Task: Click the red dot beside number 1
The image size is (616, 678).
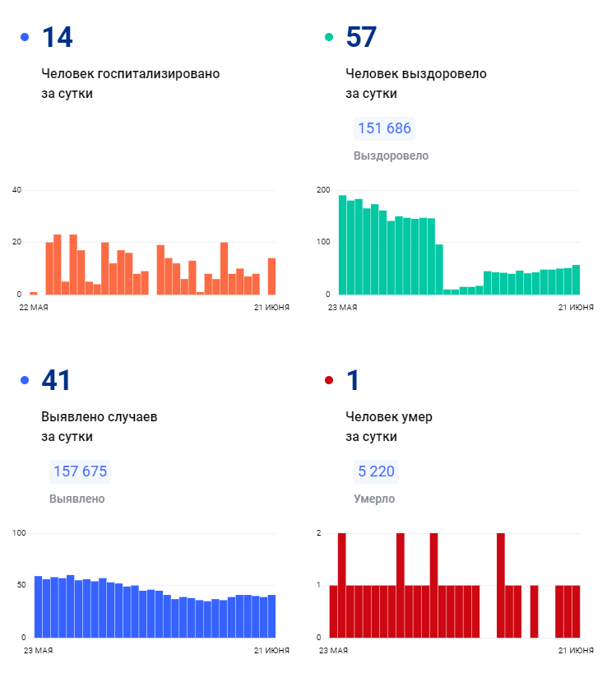Action: tap(330, 380)
